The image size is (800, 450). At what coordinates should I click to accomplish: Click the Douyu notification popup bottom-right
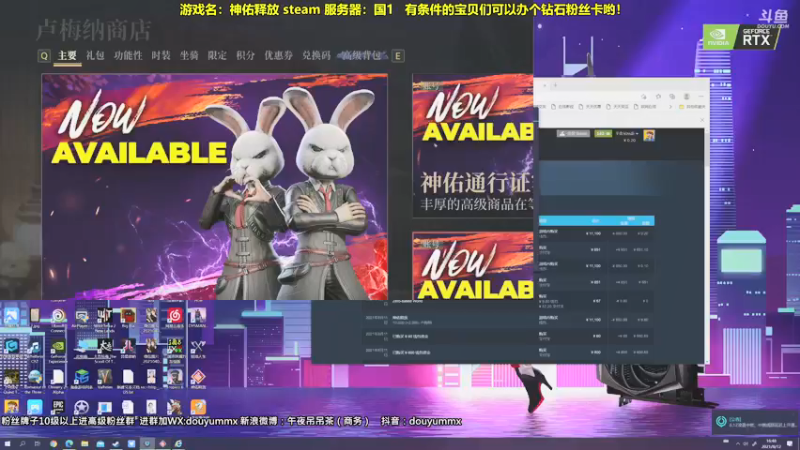pos(755,422)
